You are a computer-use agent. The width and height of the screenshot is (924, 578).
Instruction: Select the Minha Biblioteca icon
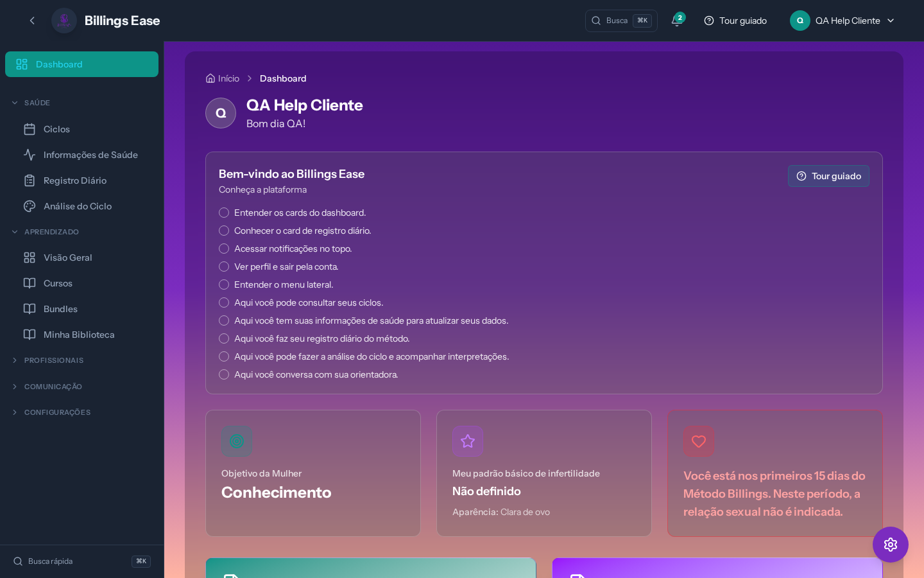pyautogui.click(x=30, y=335)
